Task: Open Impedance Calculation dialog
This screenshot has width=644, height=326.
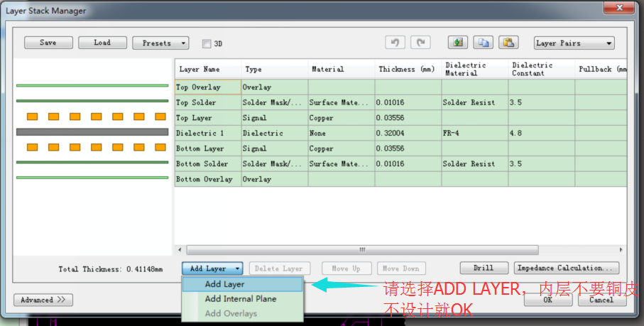Action: pyautogui.click(x=566, y=268)
